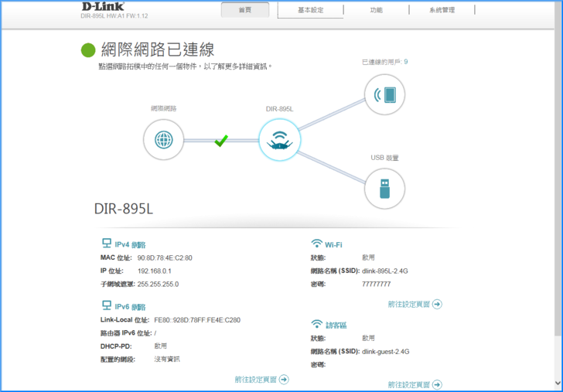
Task: Click the IPv6 network monitor icon
Action: pyautogui.click(x=107, y=305)
